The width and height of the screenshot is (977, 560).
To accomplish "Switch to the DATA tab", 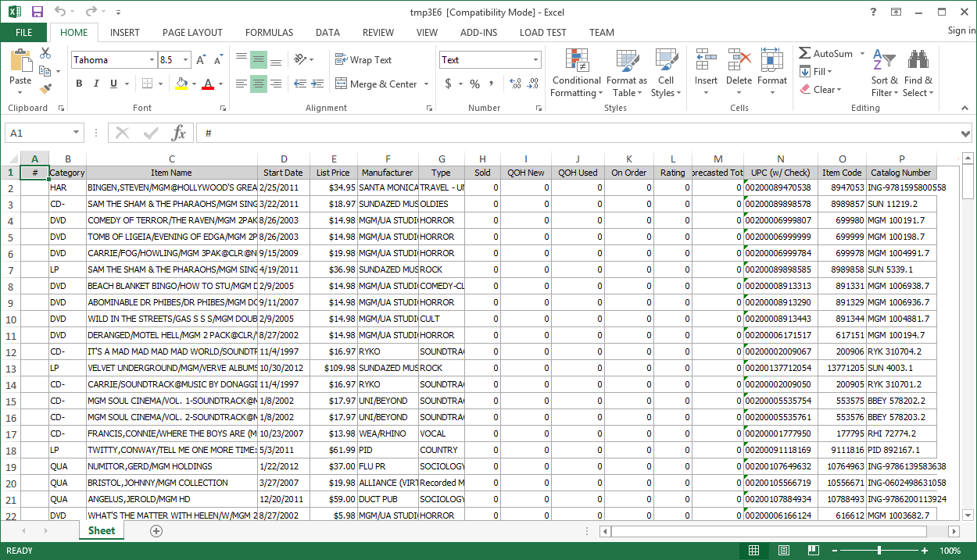I will pos(327,33).
